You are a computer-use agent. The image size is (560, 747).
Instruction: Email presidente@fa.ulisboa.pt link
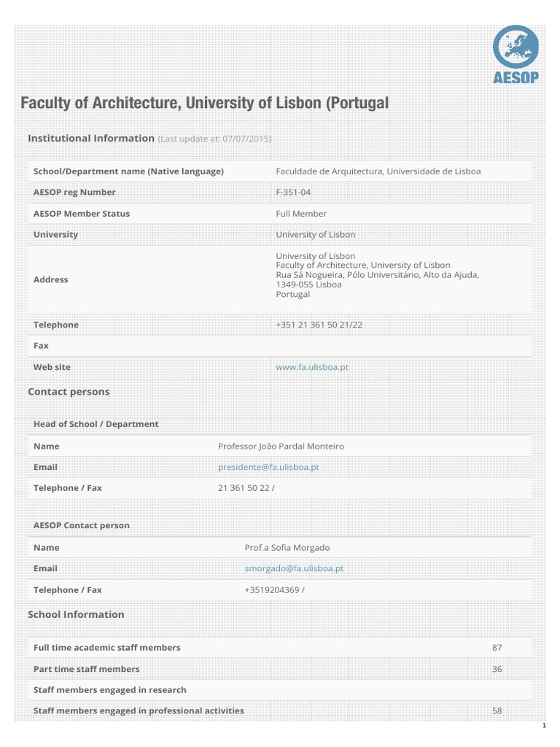tap(268, 467)
